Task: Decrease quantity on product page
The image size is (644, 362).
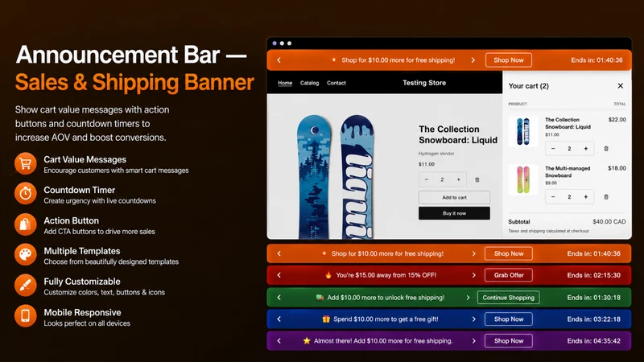Action: point(427,179)
